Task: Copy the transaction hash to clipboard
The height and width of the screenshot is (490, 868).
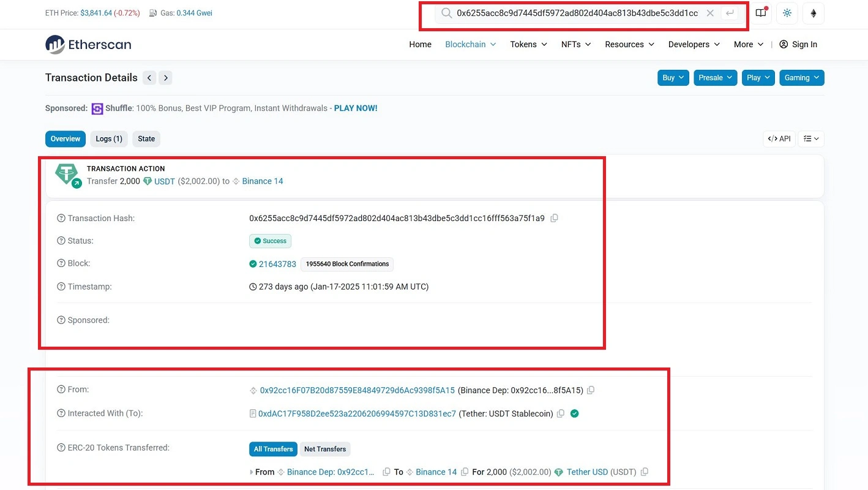Action: [x=554, y=218]
